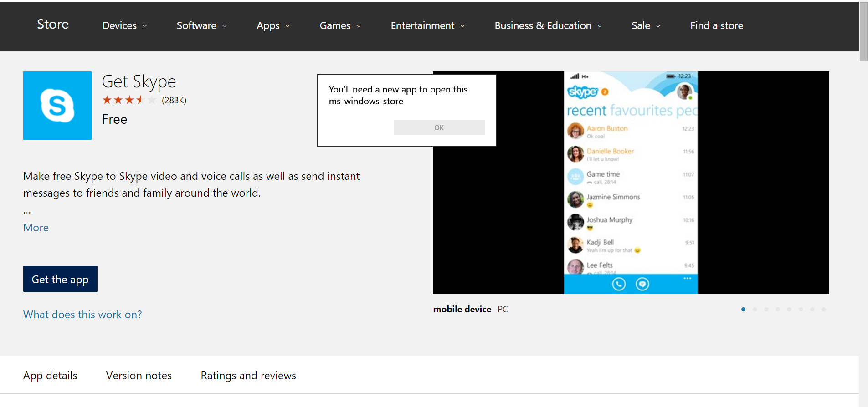Image resolution: width=868 pixels, height=407 pixels.
Task: Expand the Devices dropdown menu
Action: click(124, 26)
